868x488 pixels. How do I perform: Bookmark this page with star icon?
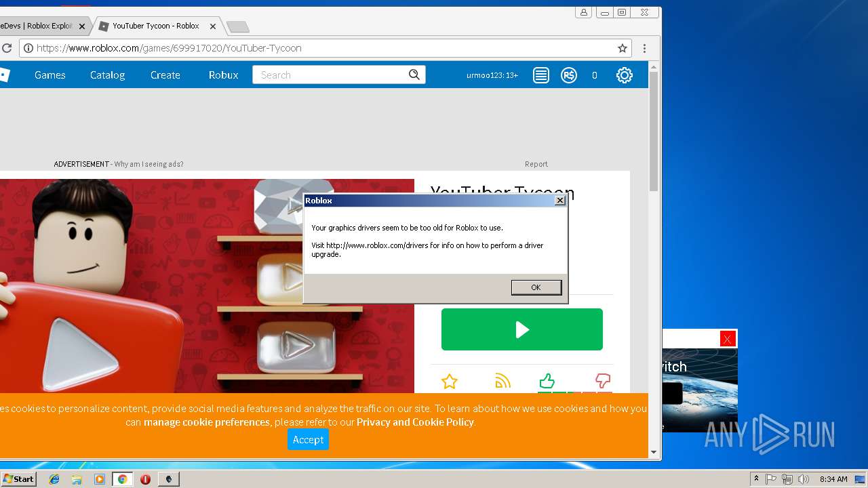(622, 48)
